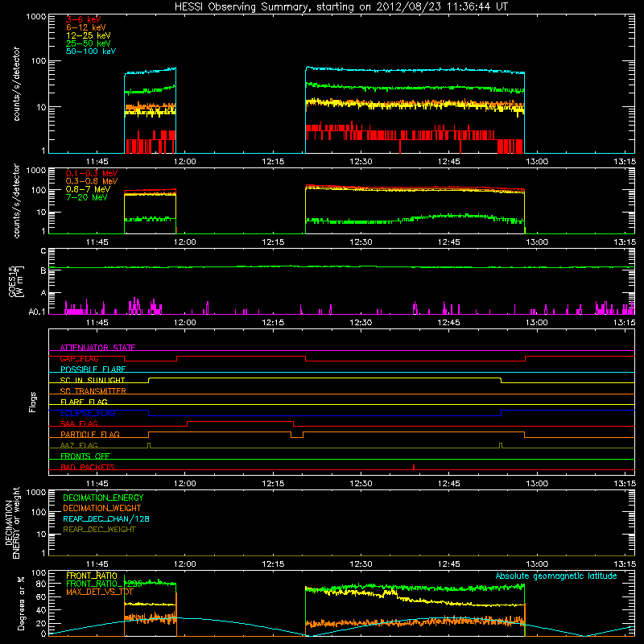This screenshot has height=644, width=644.
Task: Click the DECIMATION_ENERGY legend label
Action: (x=103, y=497)
